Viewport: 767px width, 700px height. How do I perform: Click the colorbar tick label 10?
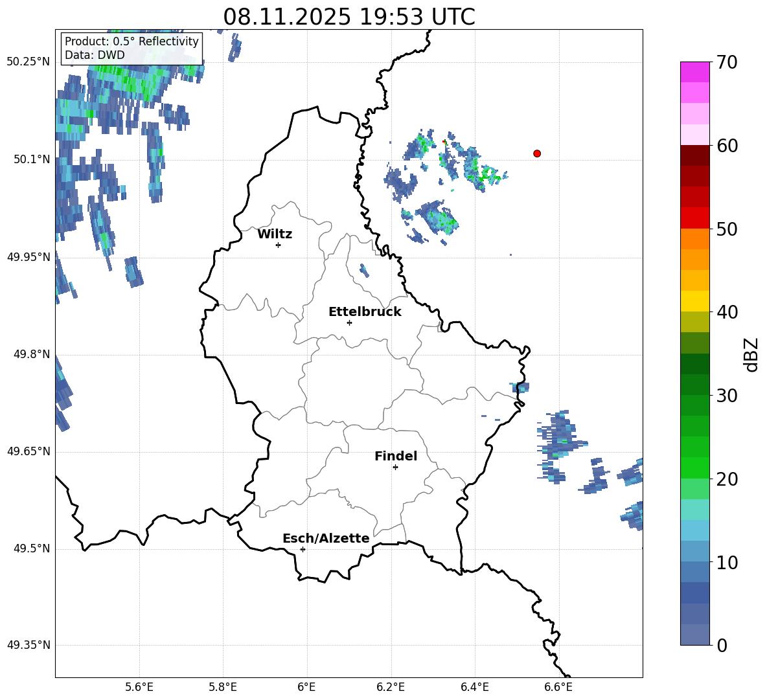click(x=727, y=562)
